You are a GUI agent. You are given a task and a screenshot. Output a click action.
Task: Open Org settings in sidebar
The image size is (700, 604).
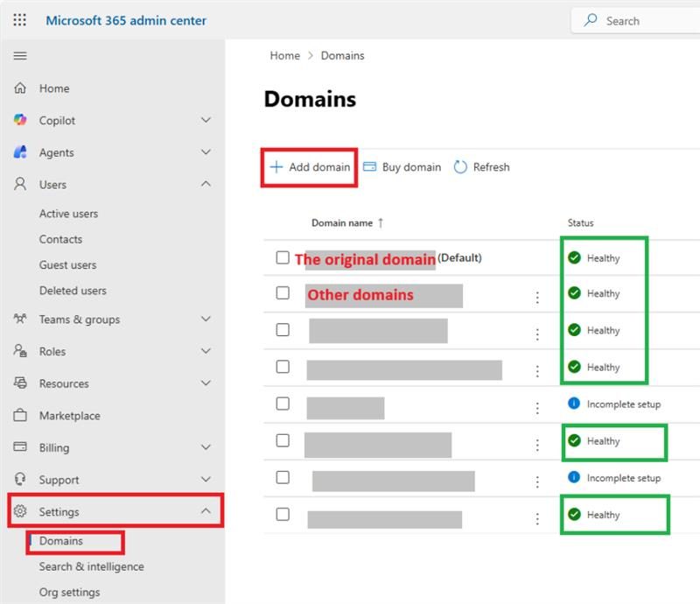pos(70,593)
